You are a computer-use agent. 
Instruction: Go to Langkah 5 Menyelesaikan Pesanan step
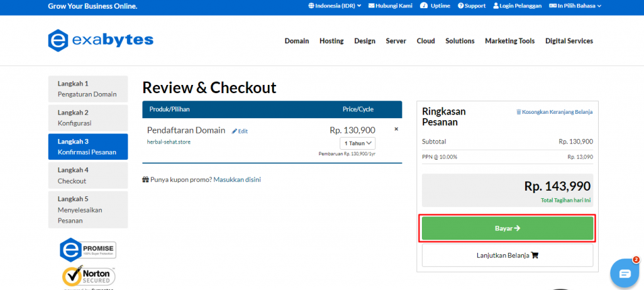tap(88, 209)
